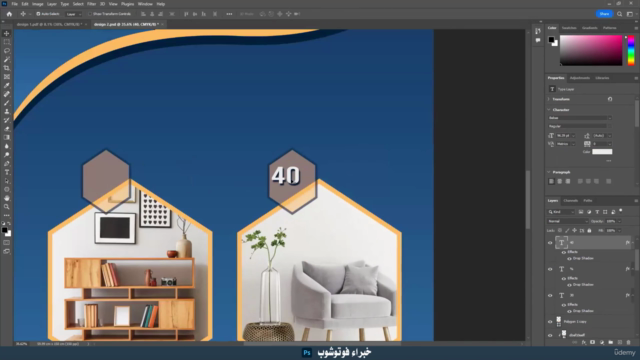Select the Horizontal Type tool
The image size is (640, 360).
(7, 172)
